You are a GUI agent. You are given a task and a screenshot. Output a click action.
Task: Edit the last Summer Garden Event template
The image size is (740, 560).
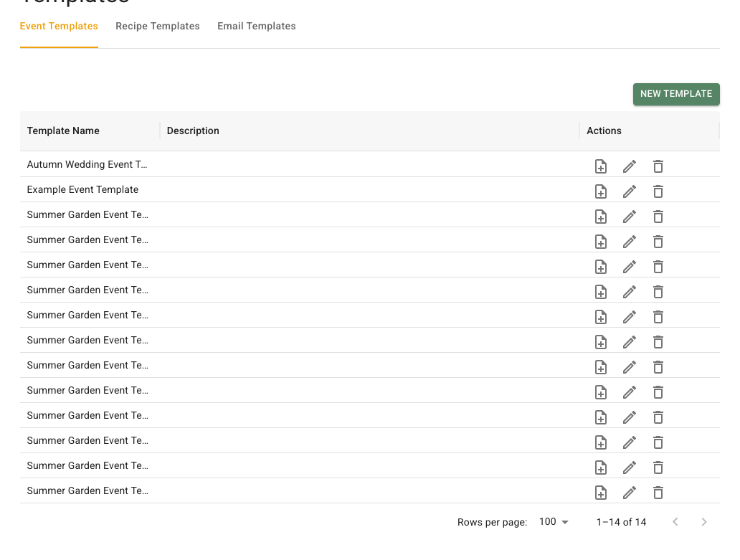point(629,493)
